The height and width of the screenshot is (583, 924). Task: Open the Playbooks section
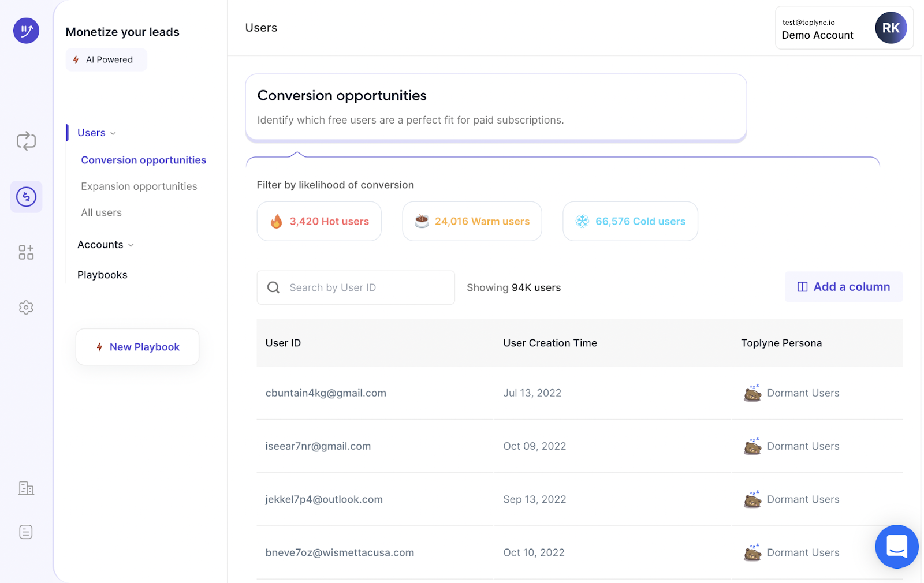(102, 275)
